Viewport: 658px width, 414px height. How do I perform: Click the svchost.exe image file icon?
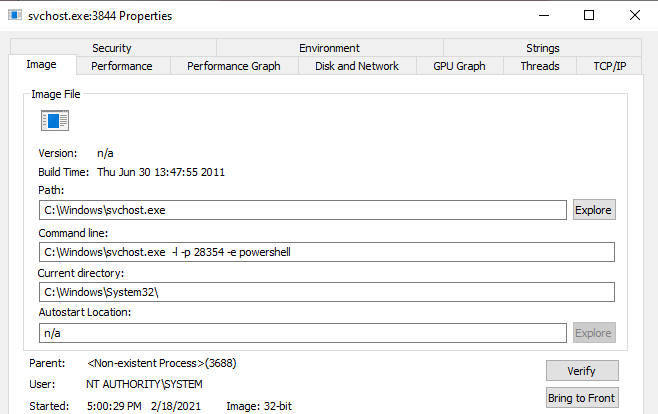pos(55,121)
